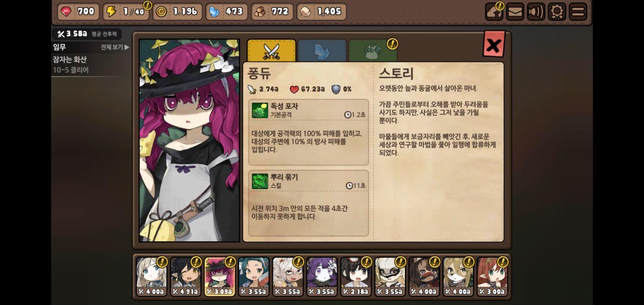Open the mail envelope icon
The height and width of the screenshot is (305, 644).
(515, 12)
